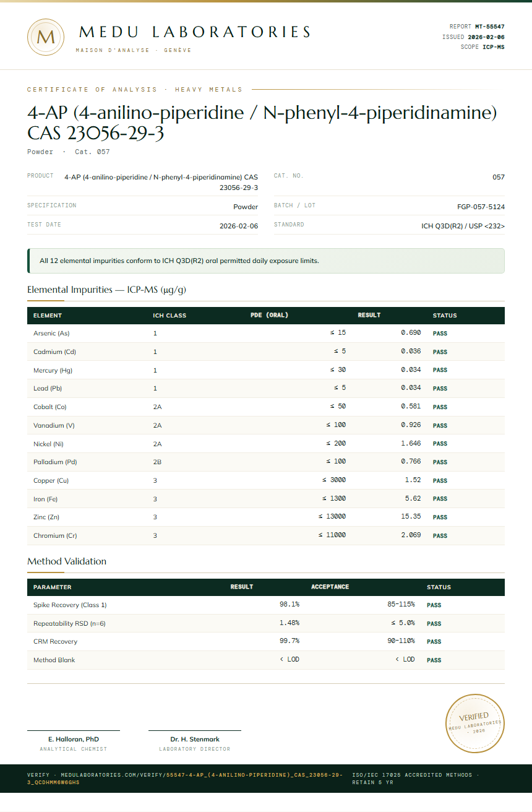Image resolution: width=532 pixels, height=812 pixels.
Task: Select report number MT-55547
Action: pyautogui.click(x=490, y=27)
